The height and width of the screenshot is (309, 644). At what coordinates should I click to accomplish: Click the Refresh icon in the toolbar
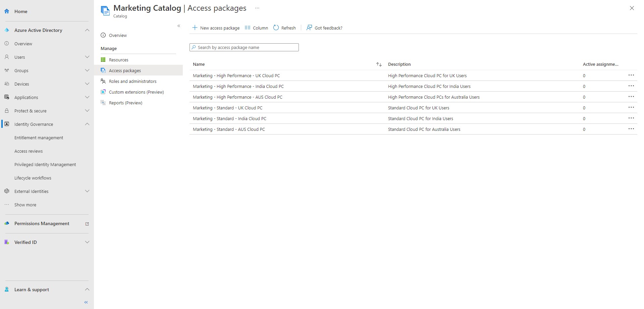276,28
